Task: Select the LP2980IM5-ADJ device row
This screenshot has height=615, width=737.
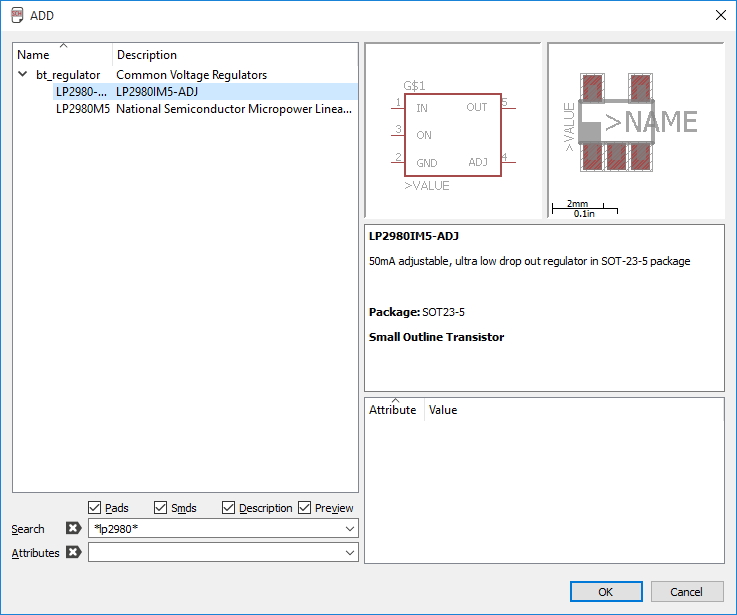Action: [x=205, y=92]
